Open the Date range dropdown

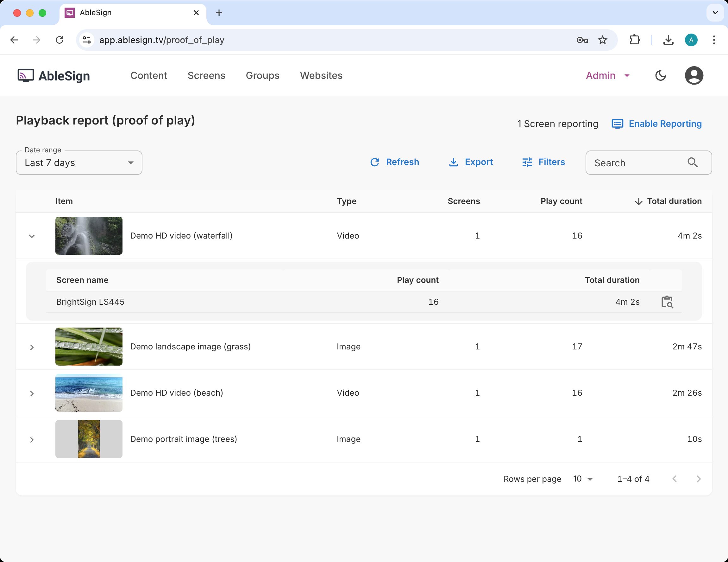click(x=79, y=163)
